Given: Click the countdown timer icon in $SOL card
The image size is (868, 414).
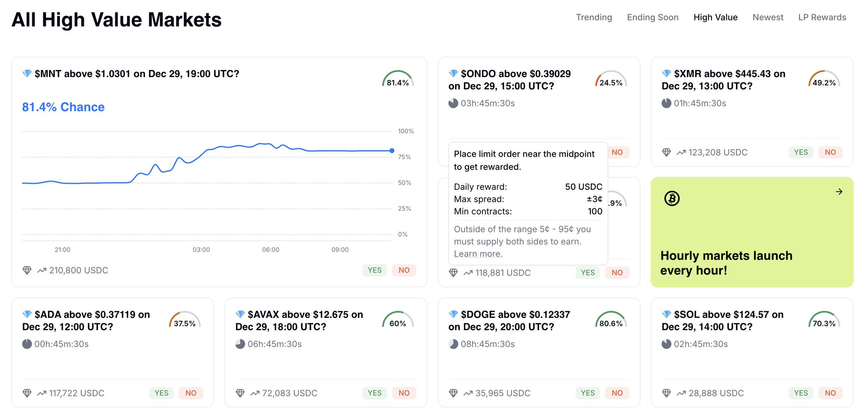Looking at the screenshot, I should (x=666, y=344).
